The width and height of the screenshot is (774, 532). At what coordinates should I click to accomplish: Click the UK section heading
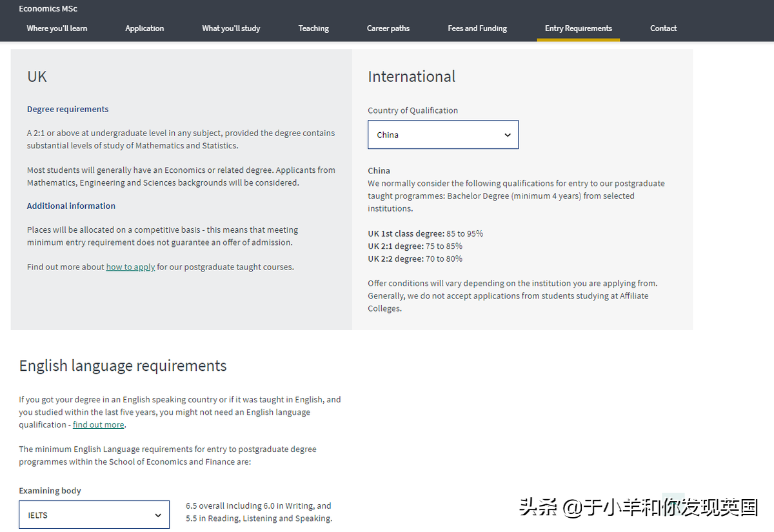[x=37, y=77]
